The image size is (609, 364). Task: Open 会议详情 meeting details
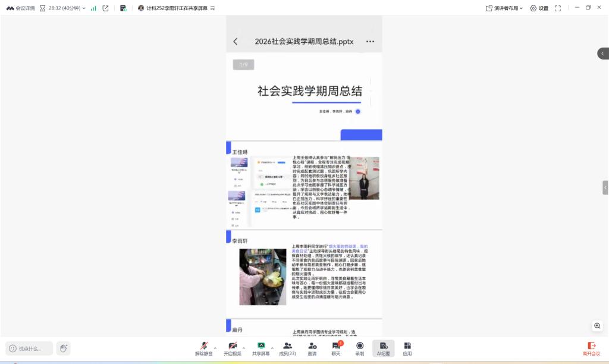[20, 8]
